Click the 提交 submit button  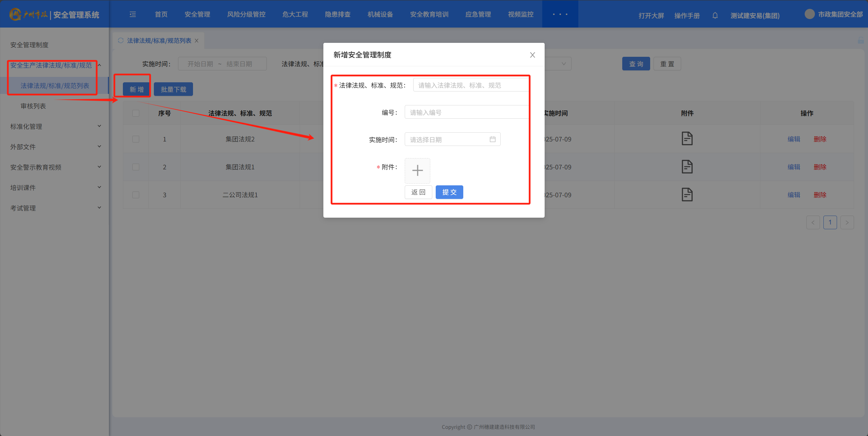(449, 192)
